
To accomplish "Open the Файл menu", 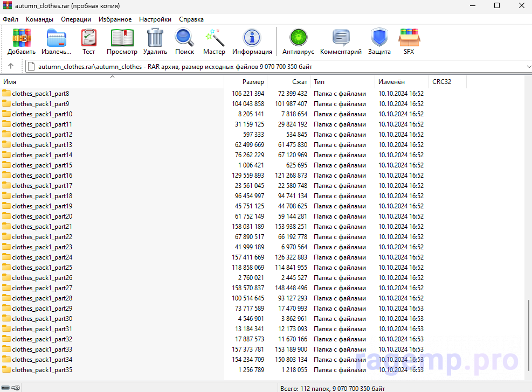I will point(11,19).
